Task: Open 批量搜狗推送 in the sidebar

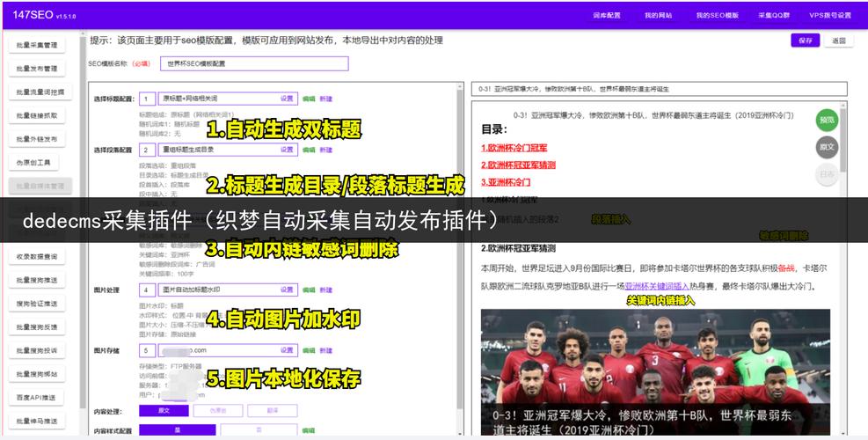Action: tap(37, 280)
